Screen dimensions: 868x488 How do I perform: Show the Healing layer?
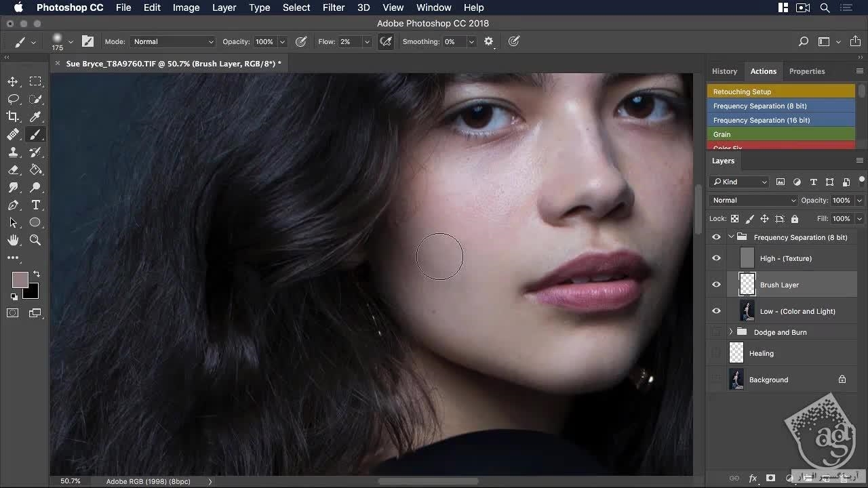[716, 353]
